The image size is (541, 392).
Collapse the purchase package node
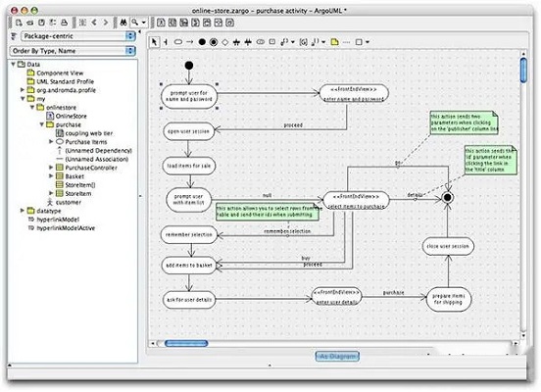point(42,124)
